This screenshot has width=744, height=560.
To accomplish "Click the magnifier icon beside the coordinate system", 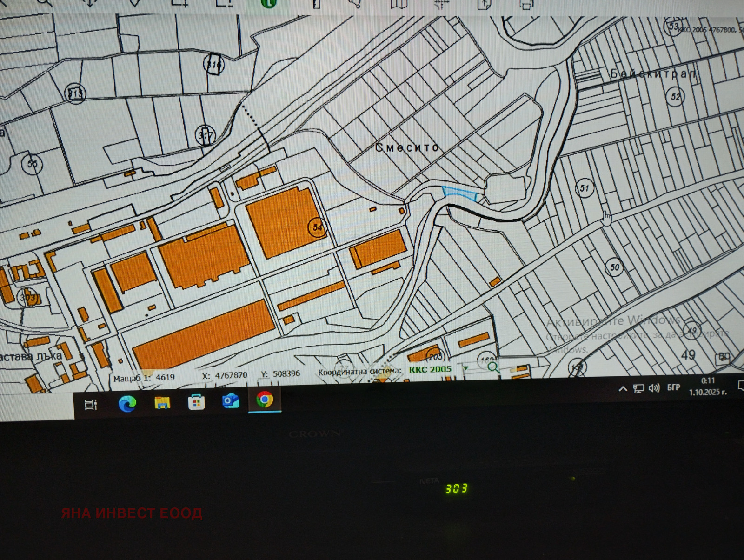I will coord(493,367).
